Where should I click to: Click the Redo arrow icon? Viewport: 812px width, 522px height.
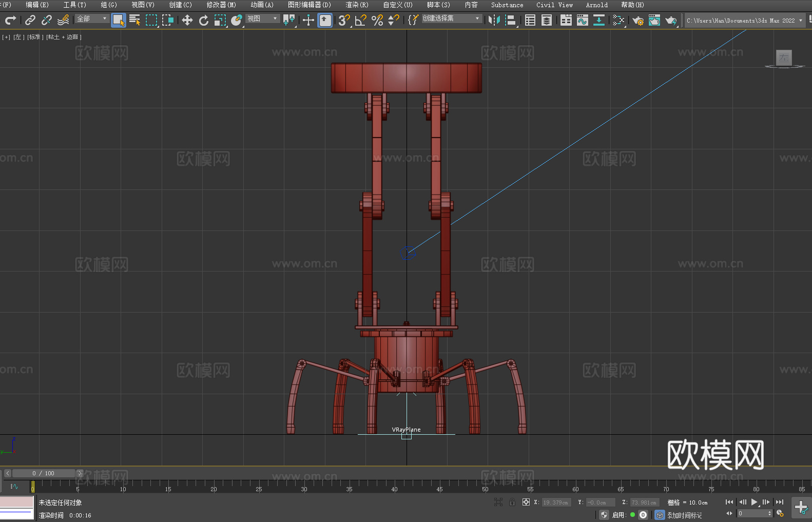point(10,20)
